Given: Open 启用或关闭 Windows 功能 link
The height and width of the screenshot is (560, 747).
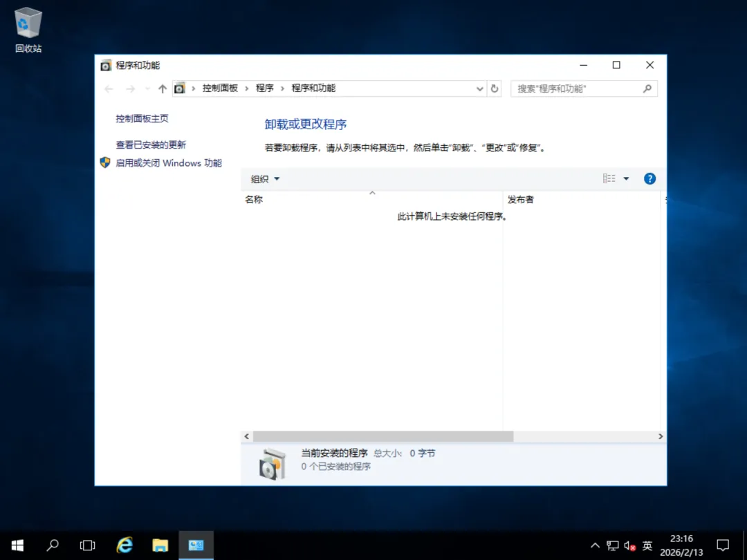Looking at the screenshot, I should click(169, 163).
